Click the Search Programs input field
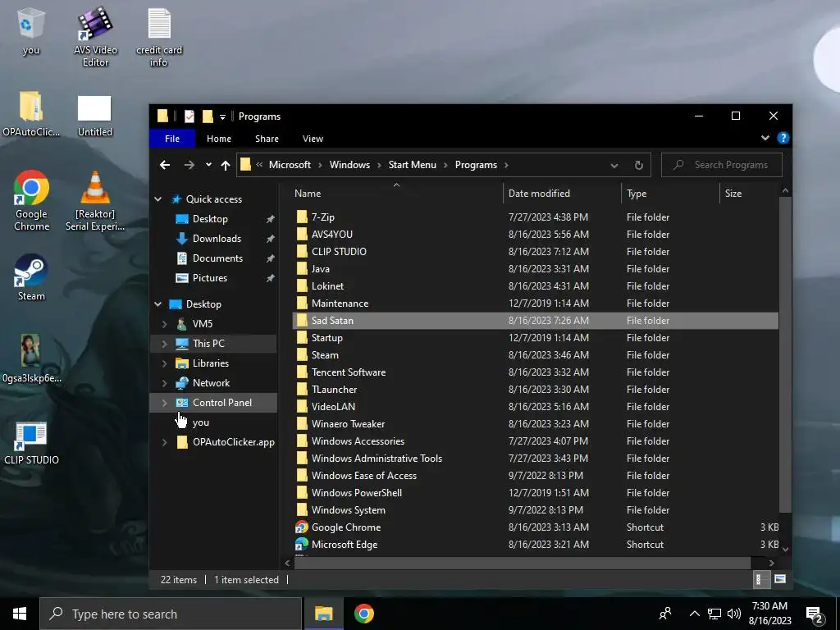 pos(722,165)
